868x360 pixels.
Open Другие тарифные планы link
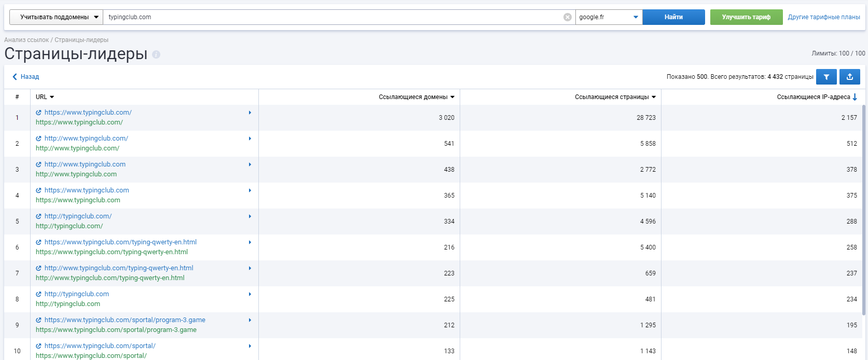tap(824, 17)
